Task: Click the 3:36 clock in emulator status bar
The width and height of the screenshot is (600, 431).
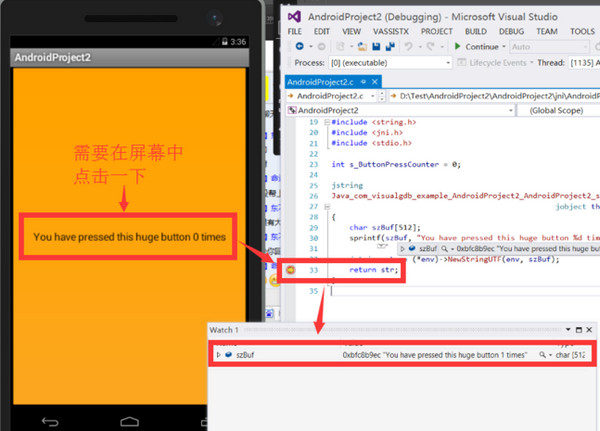Action: pos(238,41)
